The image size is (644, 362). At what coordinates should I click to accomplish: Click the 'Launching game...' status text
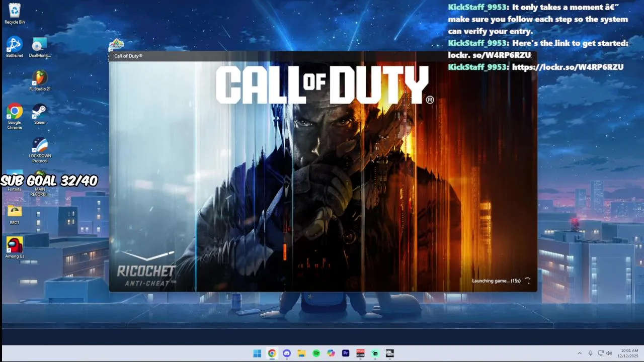(x=496, y=281)
